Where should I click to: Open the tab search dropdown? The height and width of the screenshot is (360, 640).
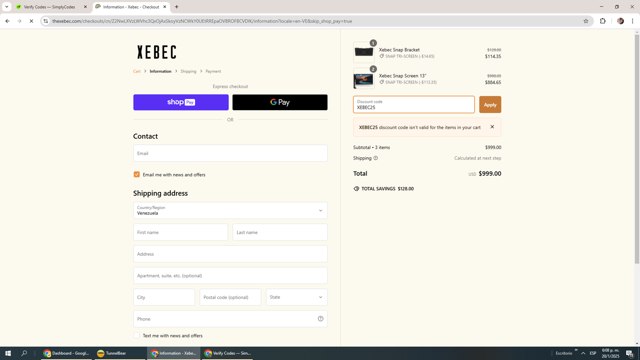[7, 7]
